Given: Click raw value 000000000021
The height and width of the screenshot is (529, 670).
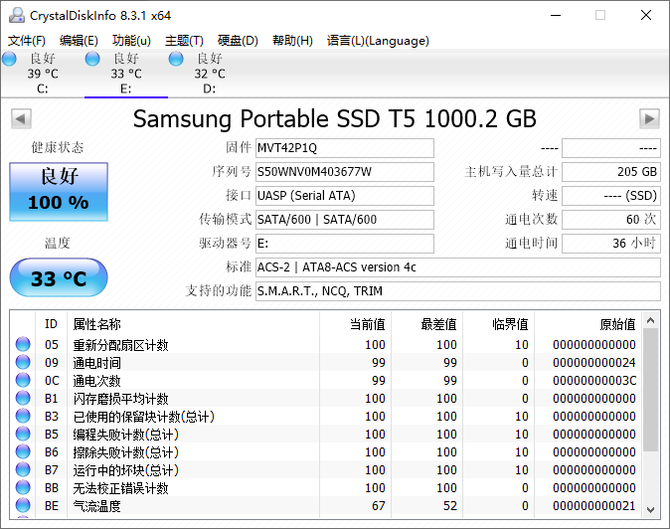Looking at the screenshot, I should click(594, 506).
